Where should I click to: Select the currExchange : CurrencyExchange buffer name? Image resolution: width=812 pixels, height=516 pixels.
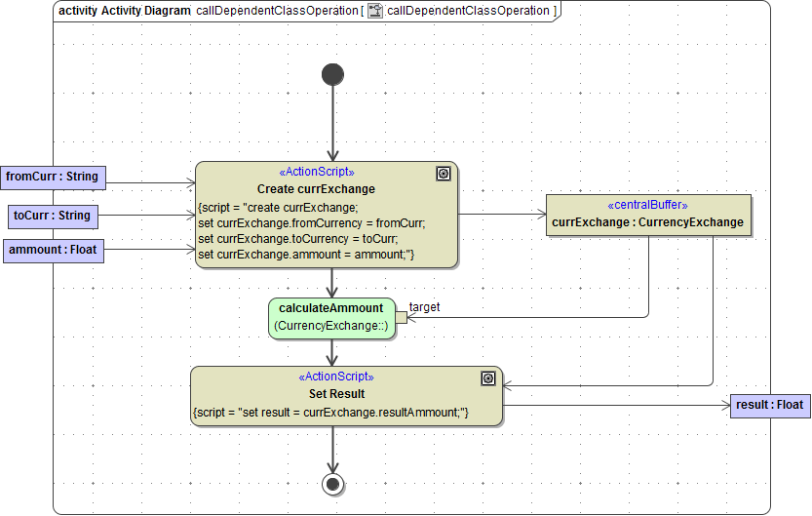(x=647, y=222)
